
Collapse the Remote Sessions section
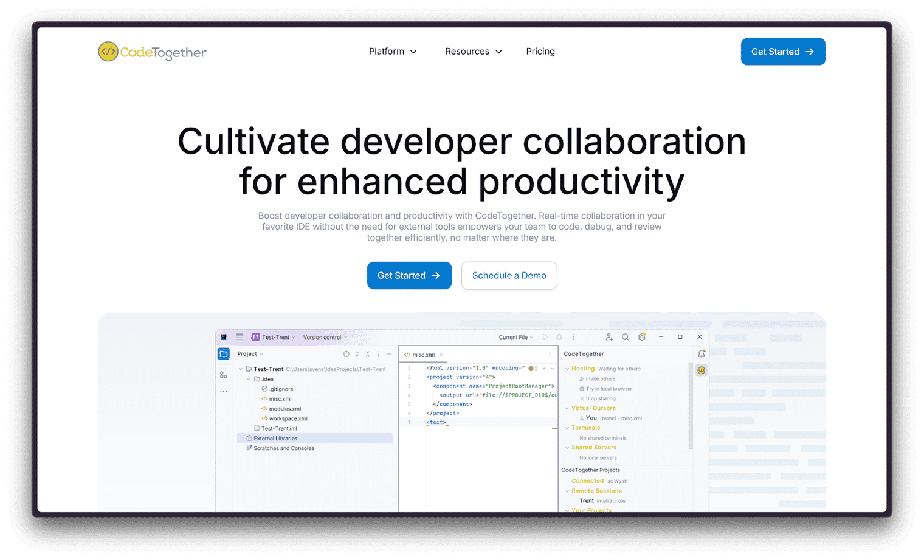pyautogui.click(x=567, y=491)
